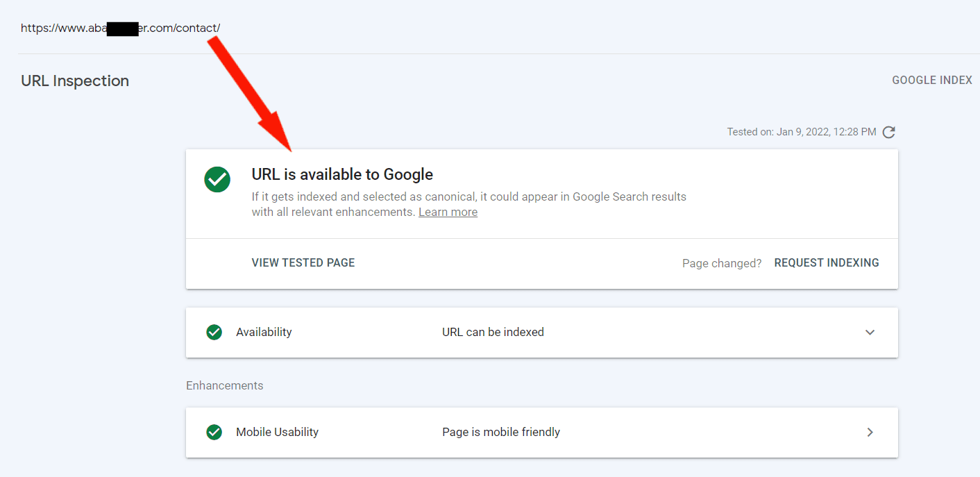Viewport: 980px width, 477px height.
Task: Open Mobile Usability details arrow
Action: 870,432
